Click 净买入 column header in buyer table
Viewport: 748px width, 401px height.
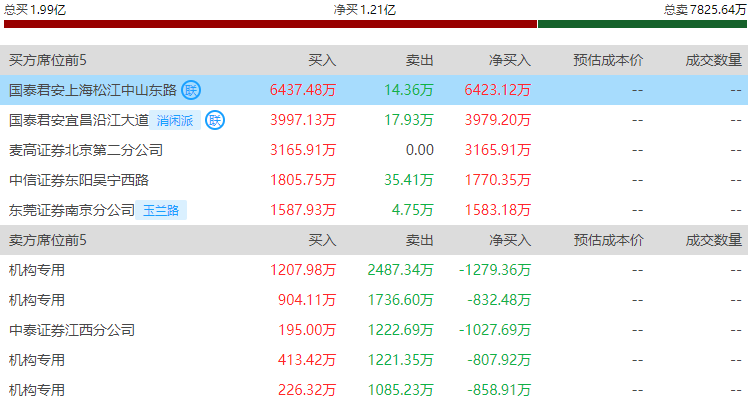click(509, 60)
